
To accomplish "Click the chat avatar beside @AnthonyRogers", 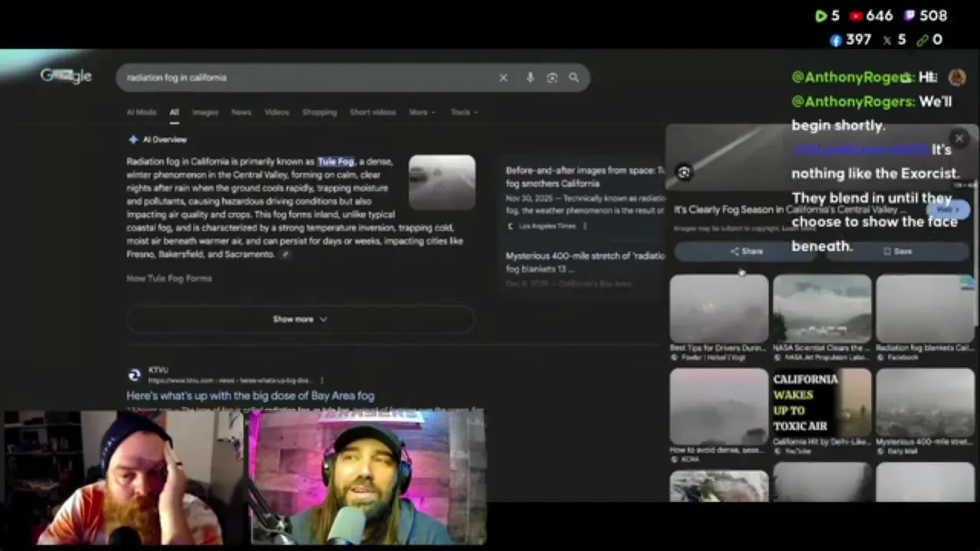I will 956,77.
